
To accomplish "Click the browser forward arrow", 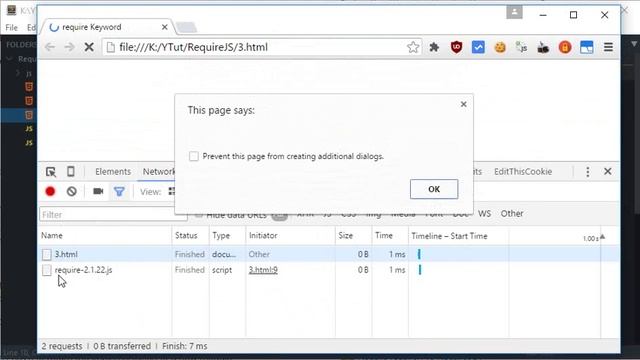I will tap(69, 47).
